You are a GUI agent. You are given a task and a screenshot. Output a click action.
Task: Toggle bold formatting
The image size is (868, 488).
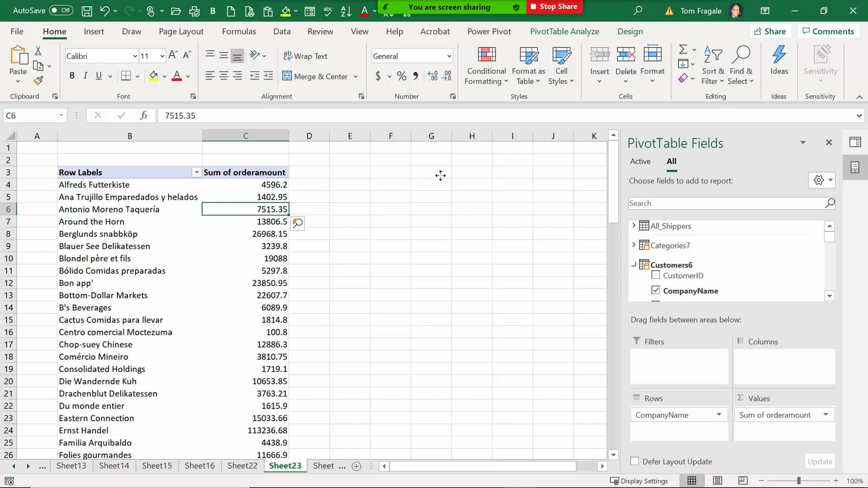coord(72,75)
